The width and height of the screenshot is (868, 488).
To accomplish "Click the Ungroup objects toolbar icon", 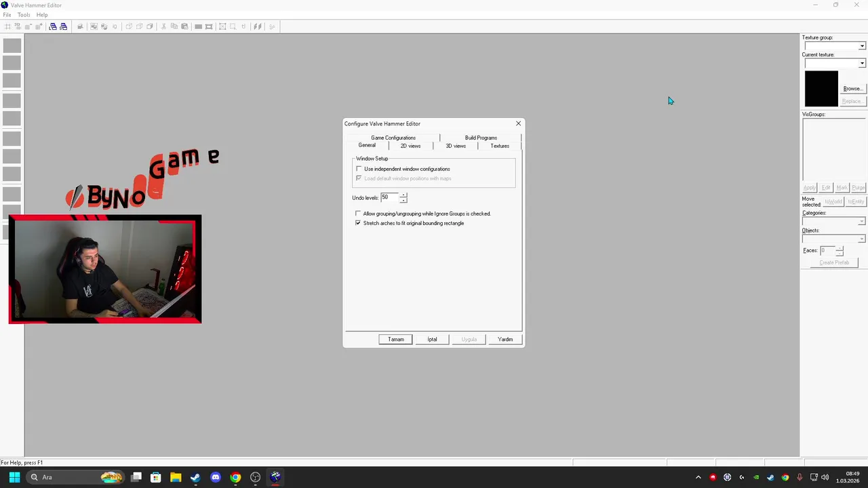I will tap(104, 26).
